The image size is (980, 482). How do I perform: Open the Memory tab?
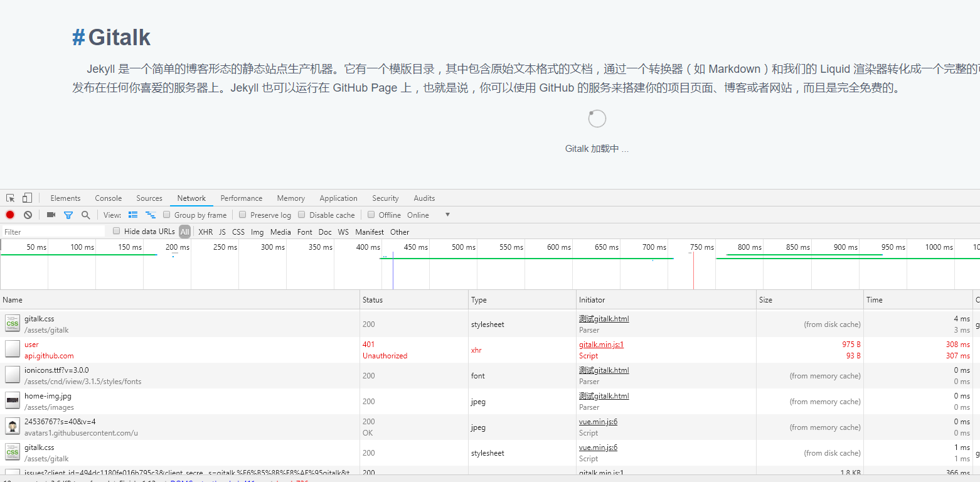click(x=291, y=198)
